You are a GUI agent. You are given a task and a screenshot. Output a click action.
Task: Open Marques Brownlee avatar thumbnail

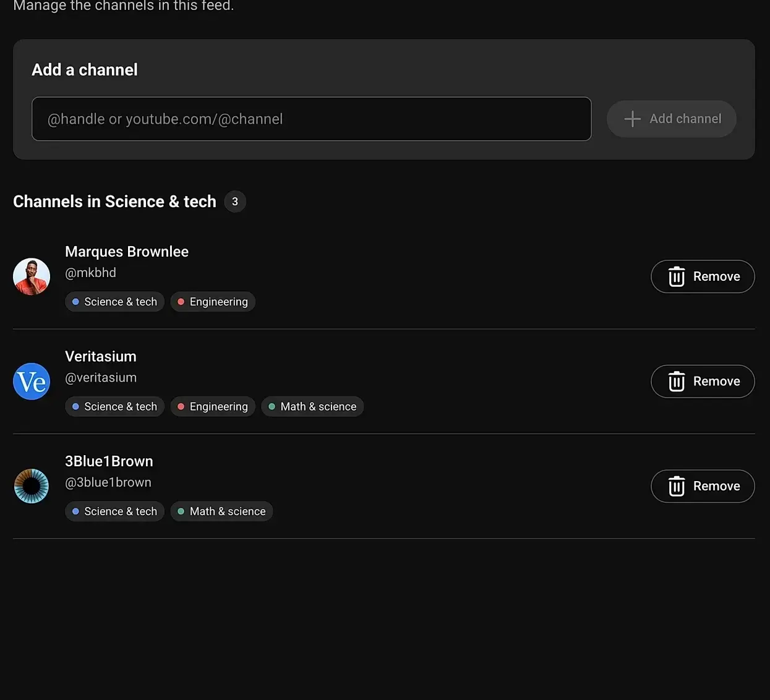tap(32, 276)
